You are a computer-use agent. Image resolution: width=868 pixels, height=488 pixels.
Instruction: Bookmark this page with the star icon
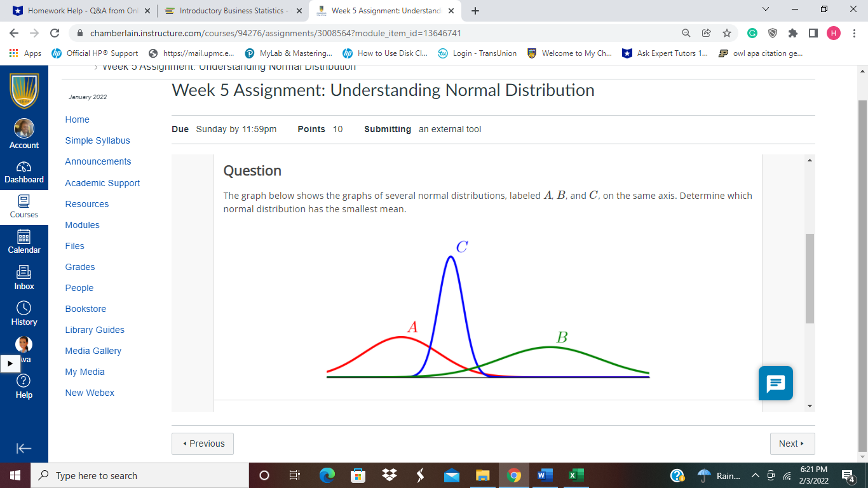726,33
